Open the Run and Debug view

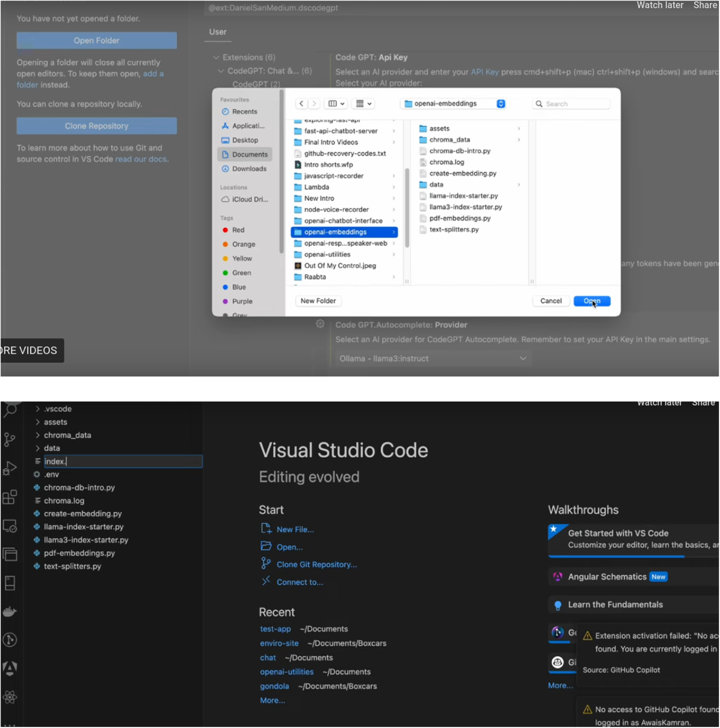point(9,468)
